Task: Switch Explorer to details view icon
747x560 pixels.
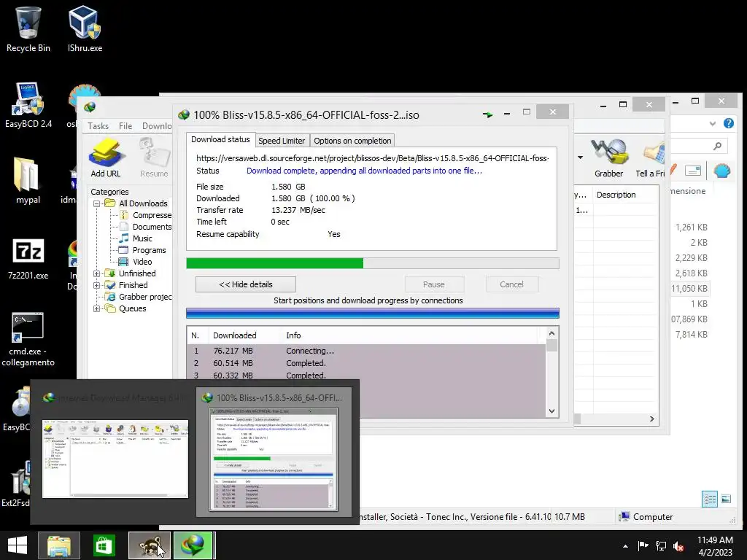Action: [x=709, y=499]
